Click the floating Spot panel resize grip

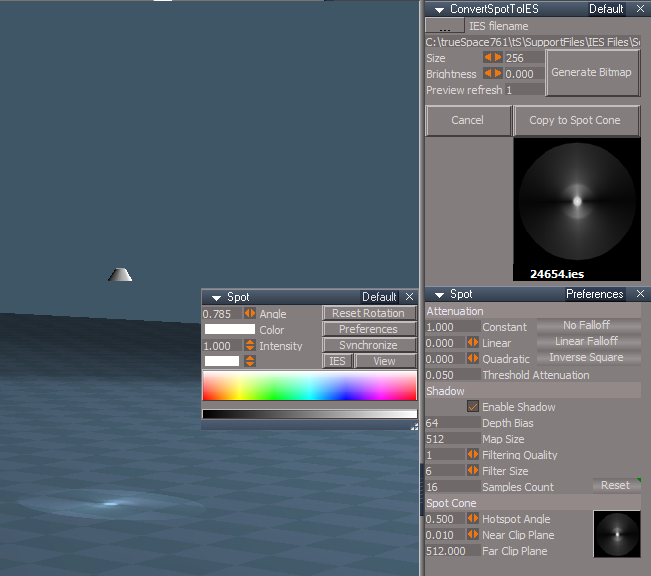(x=414, y=426)
